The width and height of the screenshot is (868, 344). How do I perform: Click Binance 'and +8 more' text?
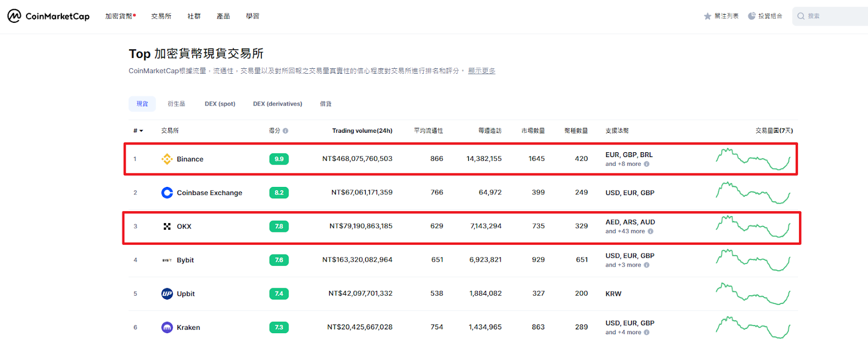623,164
